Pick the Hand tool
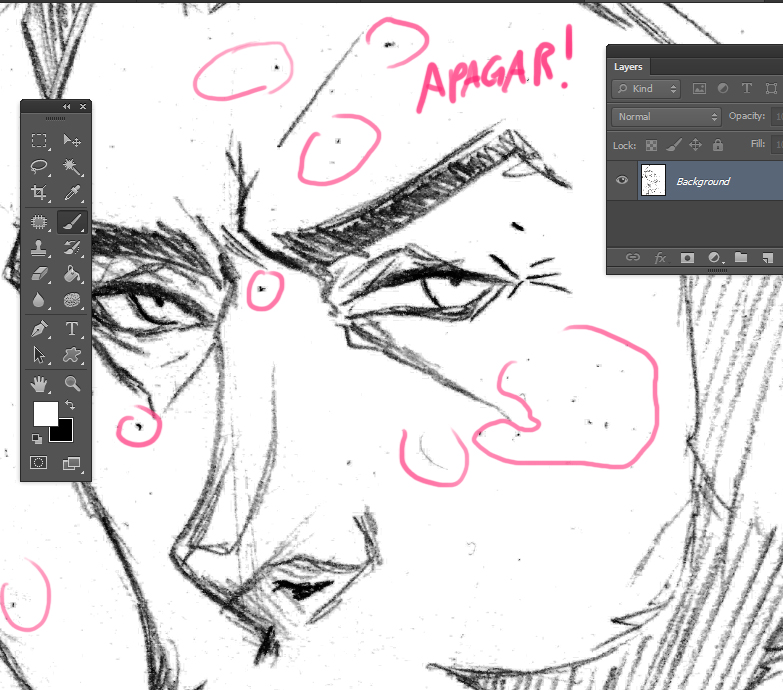Screen dimensions: 783x690 (39, 383)
